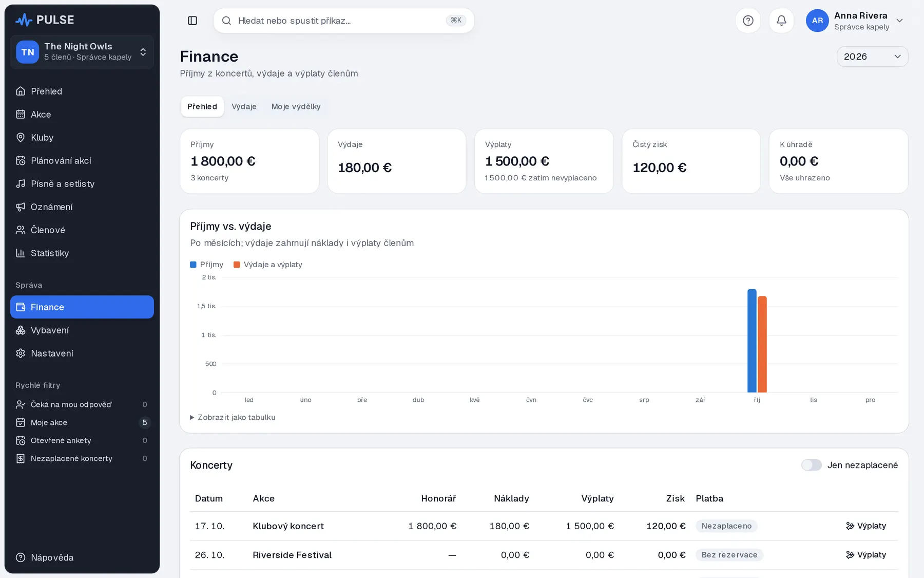Screen dimensions: 924x578
Task: Click the Klubový koncert event name
Action: click(288, 526)
